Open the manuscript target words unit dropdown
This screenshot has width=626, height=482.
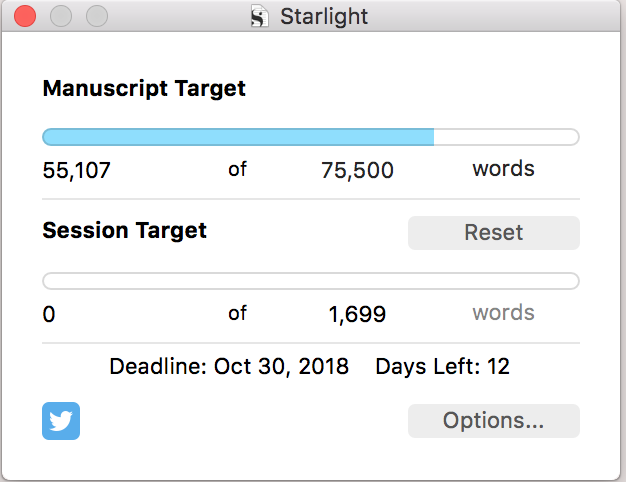pos(503,169)
